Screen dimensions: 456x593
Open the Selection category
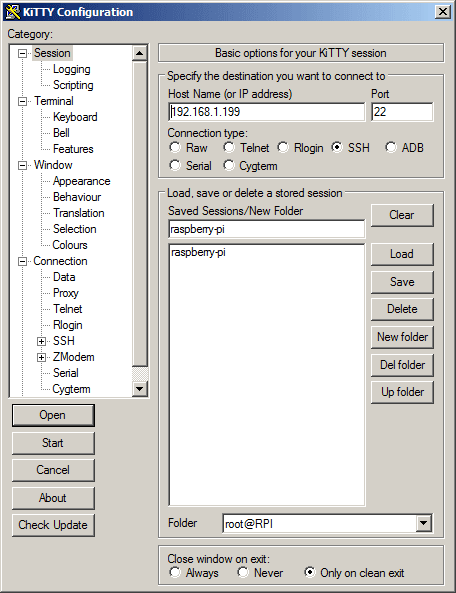(74, 229)
